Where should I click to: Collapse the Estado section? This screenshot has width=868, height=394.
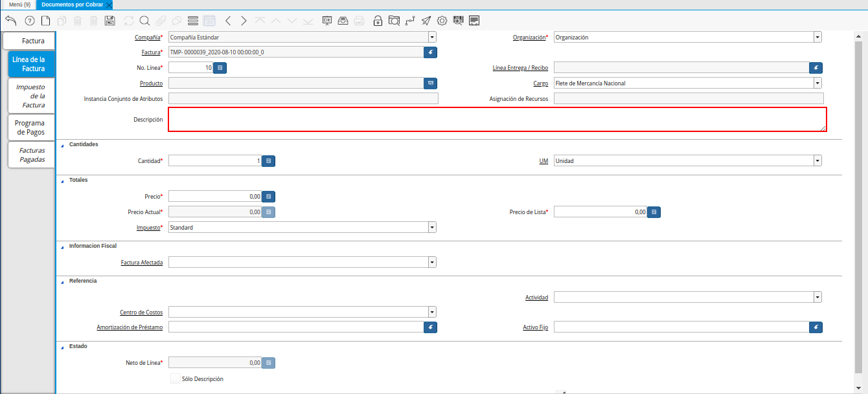62,347
